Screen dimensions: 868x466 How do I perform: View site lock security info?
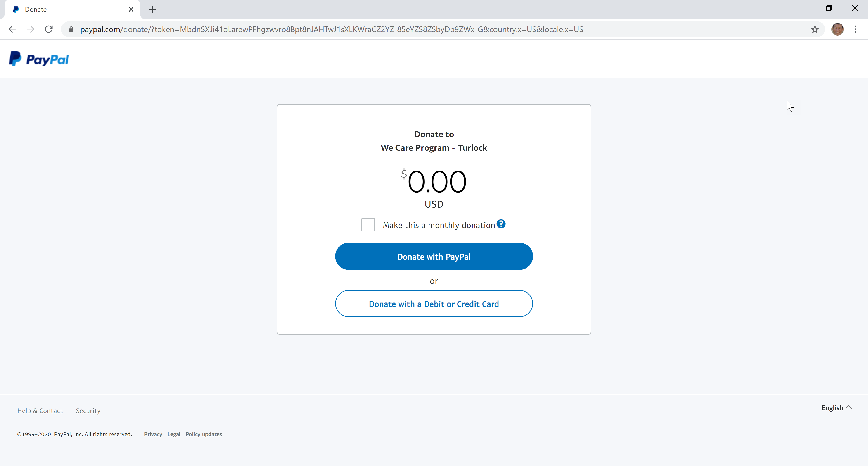coord(71,29)
